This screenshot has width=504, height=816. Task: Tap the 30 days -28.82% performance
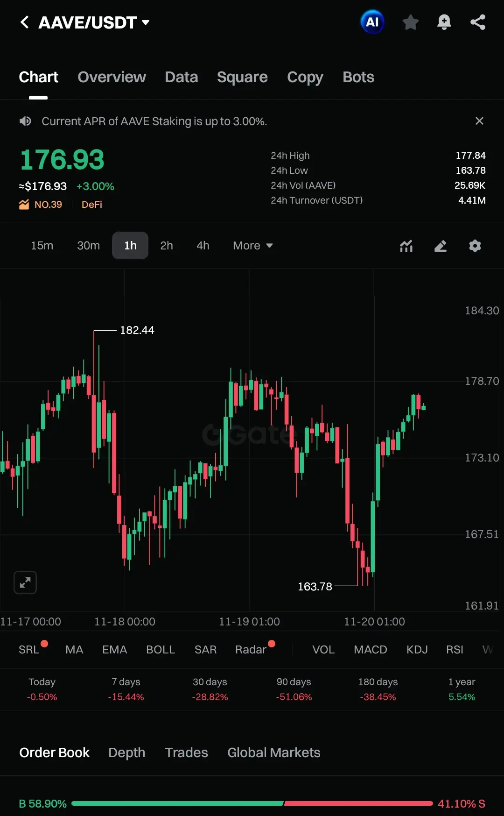point(210,689)
